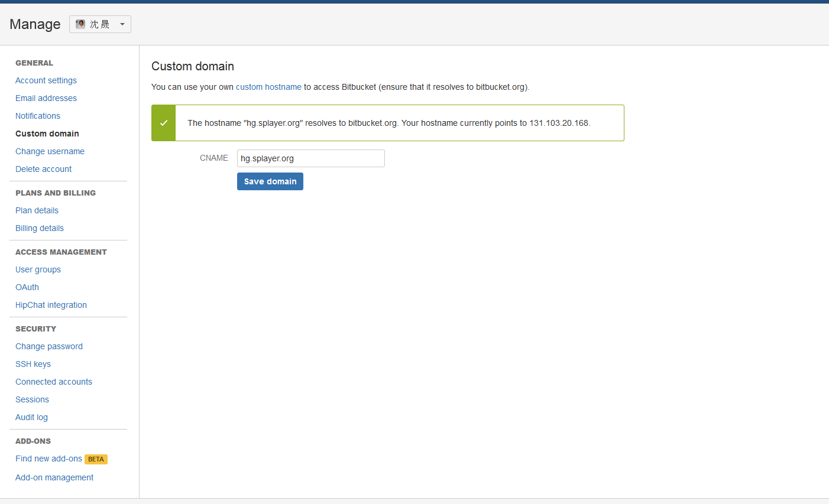The width and height of the screenshot is (829, 504).
Task: Click the PLANS AND BILLING header
Action: pos(56,193)
